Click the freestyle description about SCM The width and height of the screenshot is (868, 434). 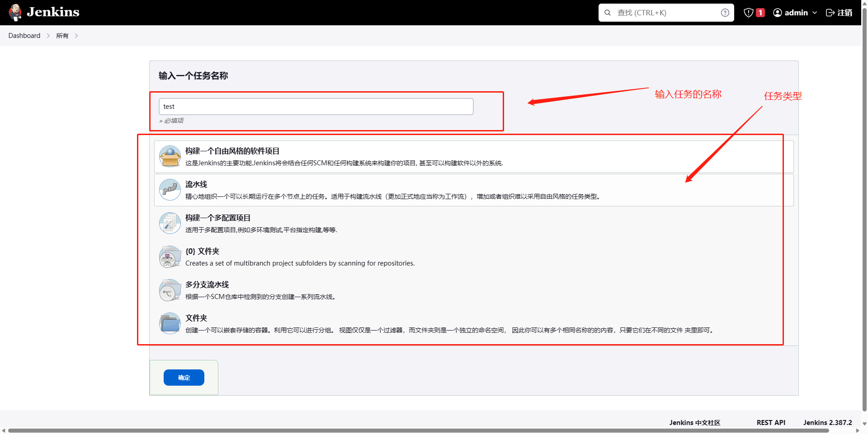(x=344, y=163)
